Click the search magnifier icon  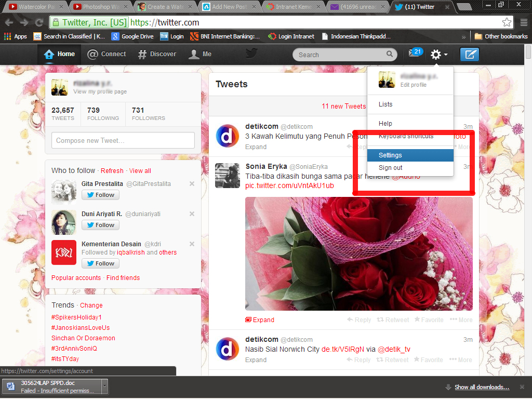[x=390, y=54]
